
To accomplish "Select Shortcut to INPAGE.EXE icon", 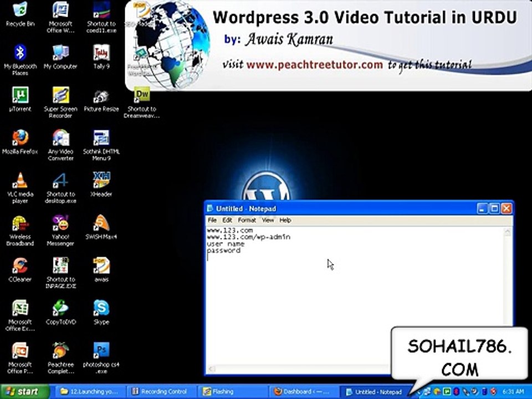I will tap(60, 273).
